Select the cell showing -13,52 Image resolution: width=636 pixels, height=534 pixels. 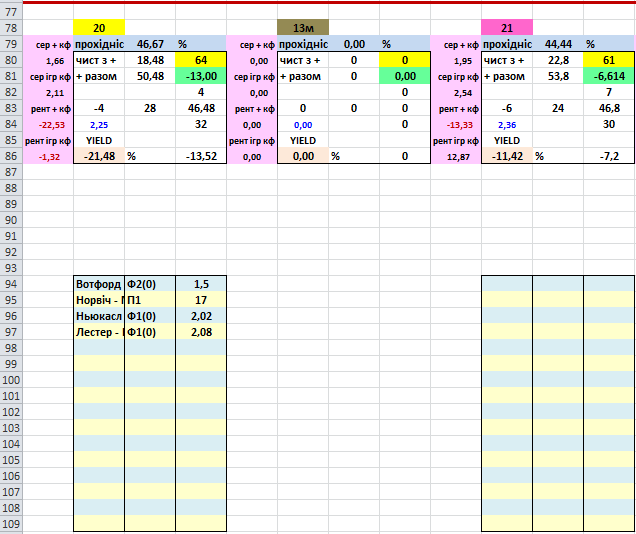point(201,156)
